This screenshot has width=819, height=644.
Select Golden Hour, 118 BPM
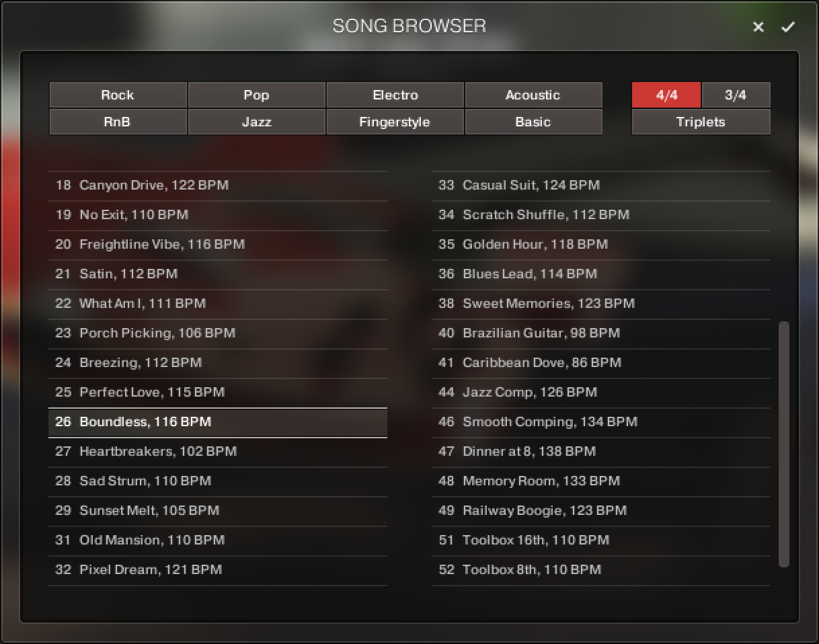[x=600, y=244]
